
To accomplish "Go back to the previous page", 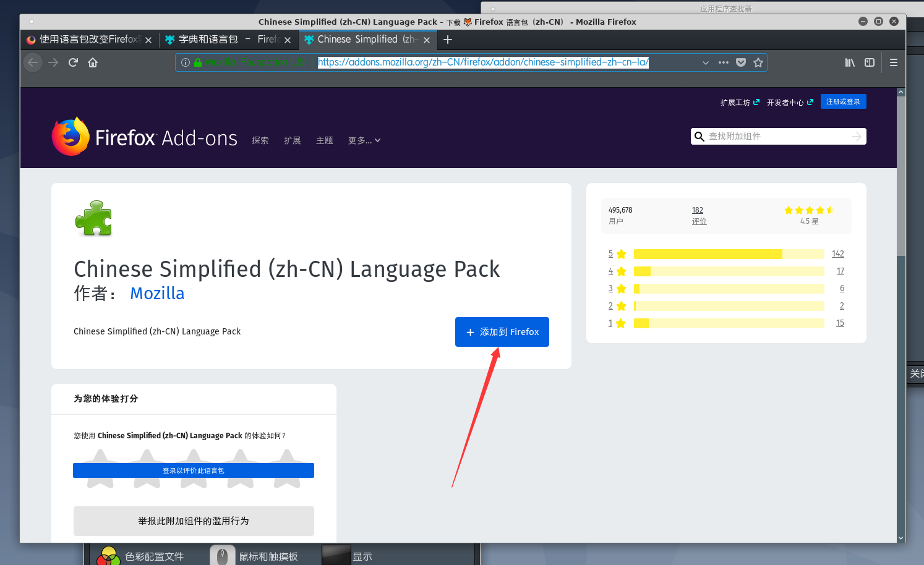I will pos(33,62).
